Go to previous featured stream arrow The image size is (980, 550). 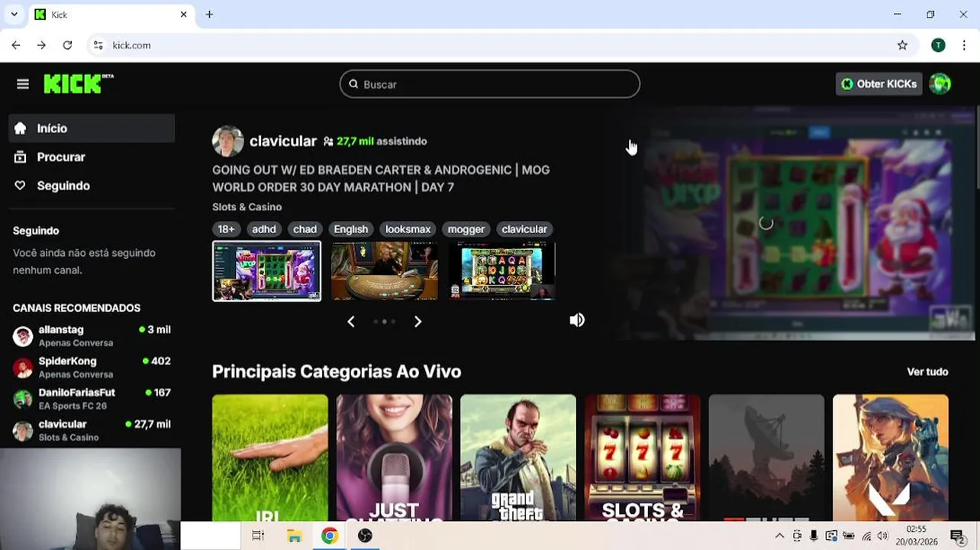point(351,322)
